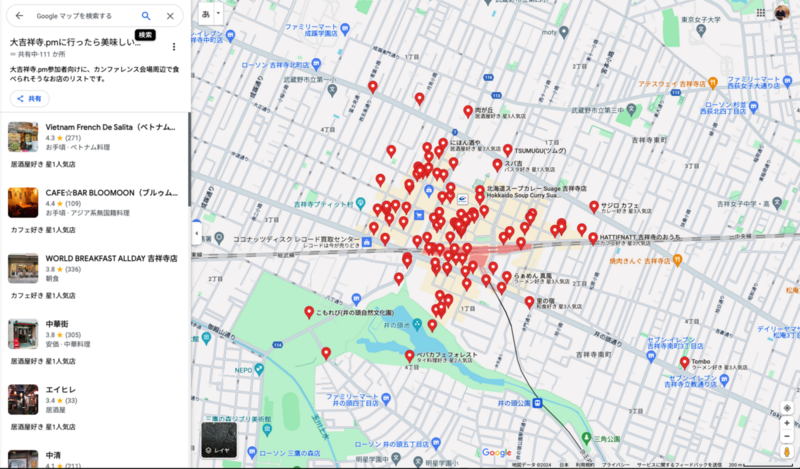Focus the Google Maps search field
800x469 pixels.
[84, 16]
